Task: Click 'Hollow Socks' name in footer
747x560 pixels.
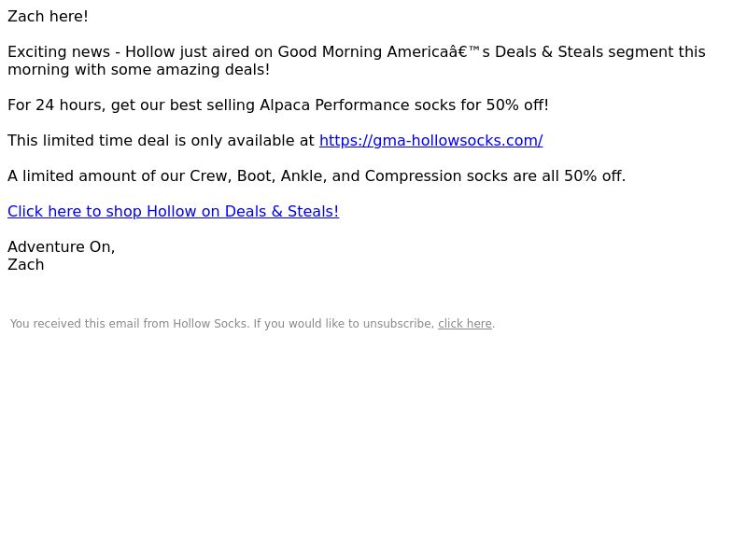Action: point(210,324)
